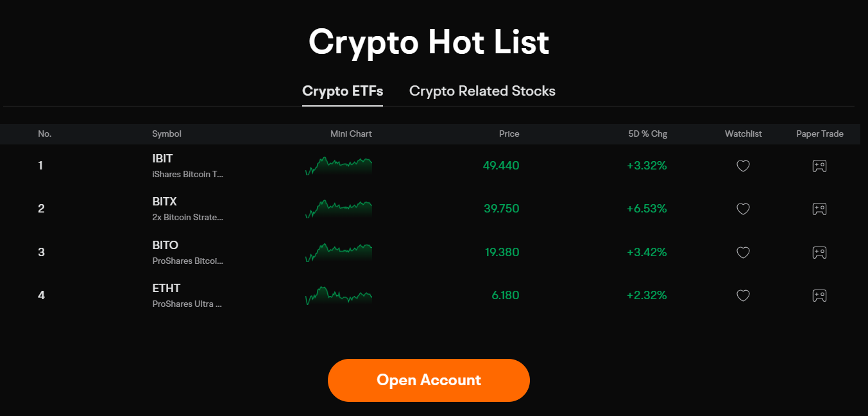Open the BITX mini chart

point(339,209)
